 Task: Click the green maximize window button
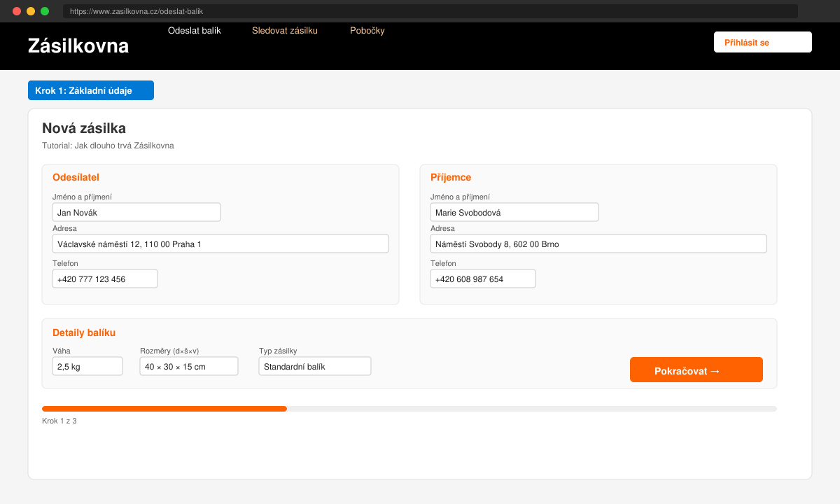(45, 11)
